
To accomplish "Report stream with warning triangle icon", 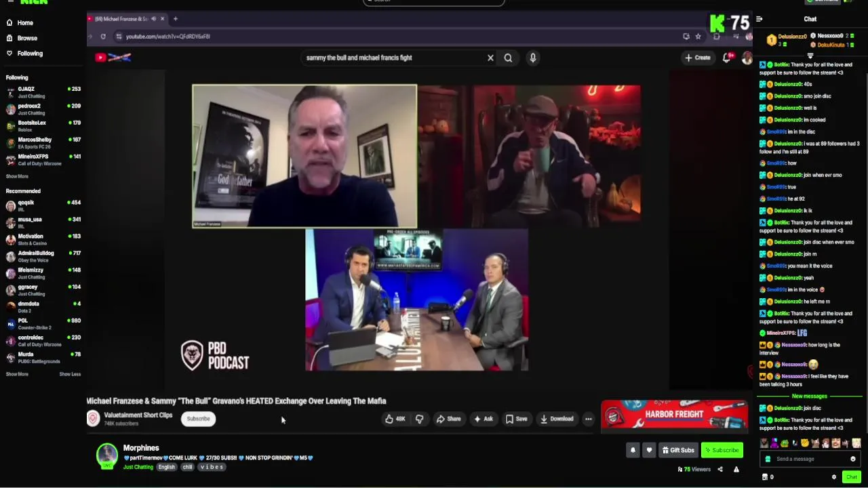I will 736,469.
